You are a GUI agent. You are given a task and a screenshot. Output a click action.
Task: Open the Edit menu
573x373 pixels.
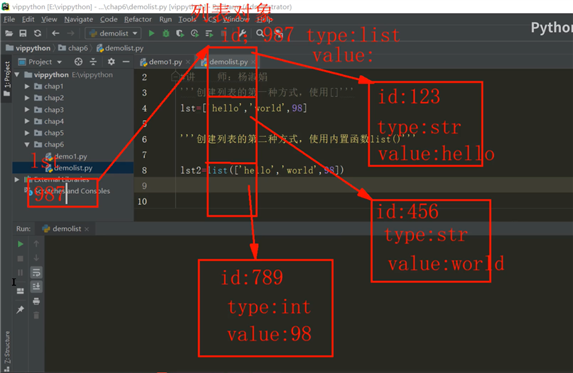click(x=28, y=19)
